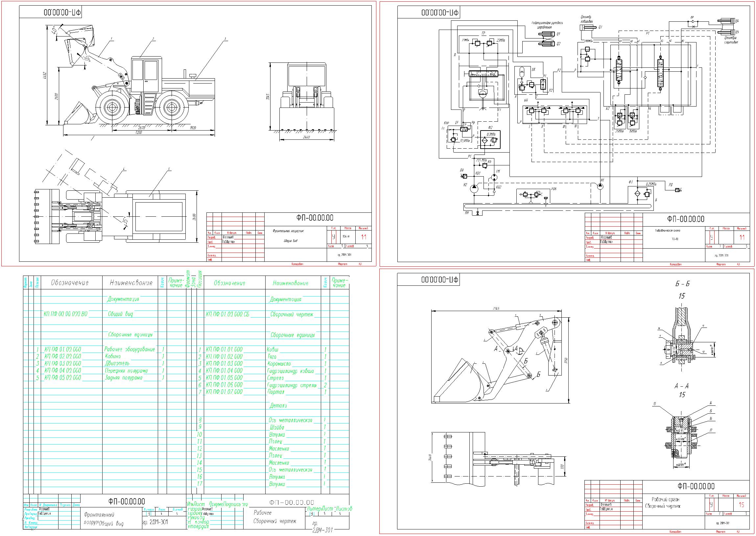This screenshot has height=536, width=756.
Task: Click 'Гидравлическая схема' title block text
Action: (x=667, y=231)
